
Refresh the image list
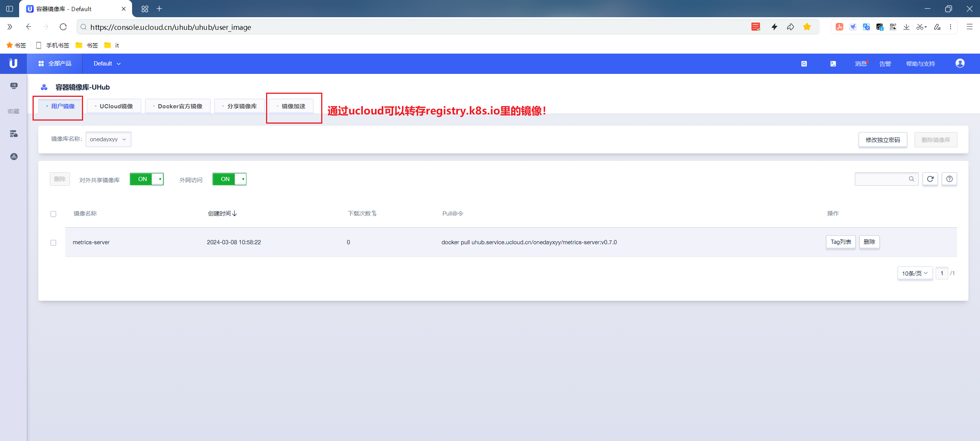tap(930, 179)
